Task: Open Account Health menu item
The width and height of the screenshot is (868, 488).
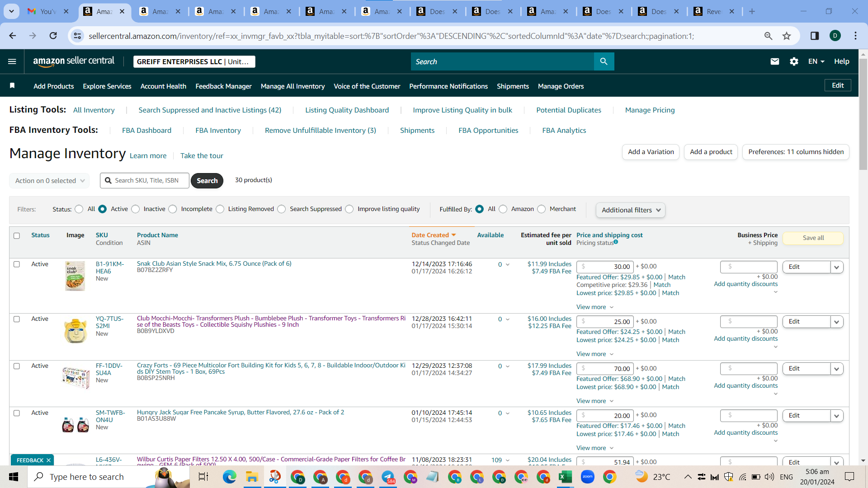Action: [x=163, y=86]
